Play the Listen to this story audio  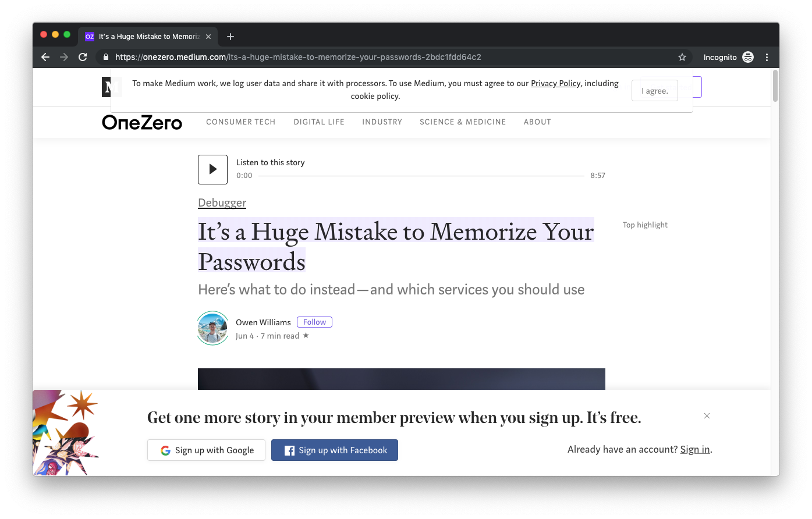click(x=212, y=169)
